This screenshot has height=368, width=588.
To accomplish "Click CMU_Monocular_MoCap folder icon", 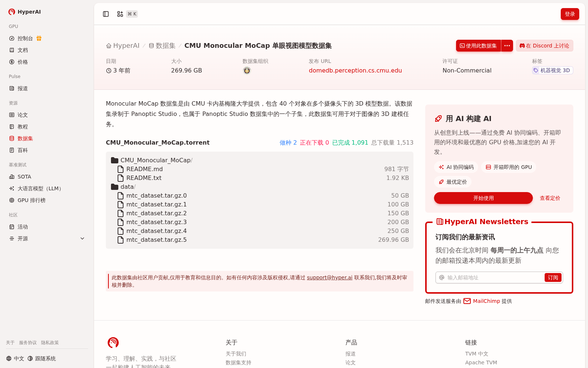I will (115, 160).
